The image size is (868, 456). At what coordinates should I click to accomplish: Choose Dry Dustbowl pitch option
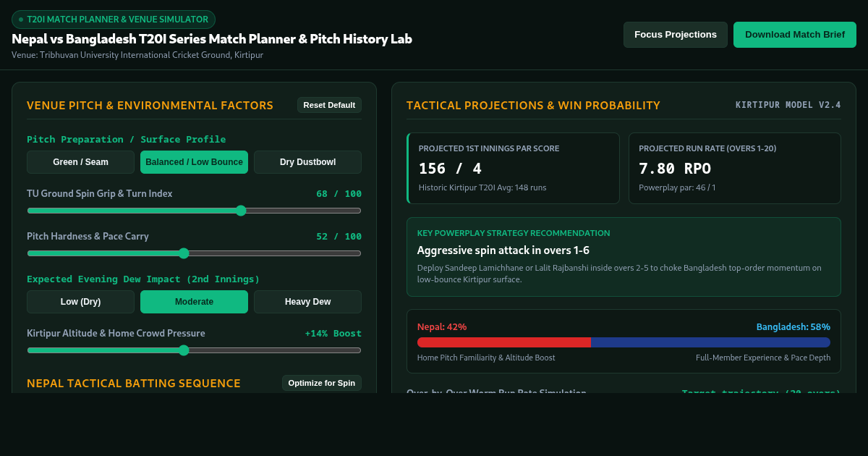tap(307, 162)
